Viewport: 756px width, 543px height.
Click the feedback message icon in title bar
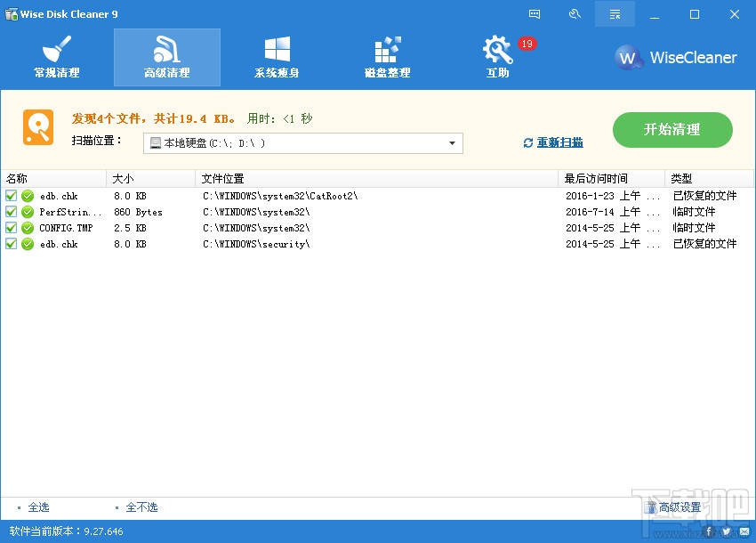coord(535,13)
